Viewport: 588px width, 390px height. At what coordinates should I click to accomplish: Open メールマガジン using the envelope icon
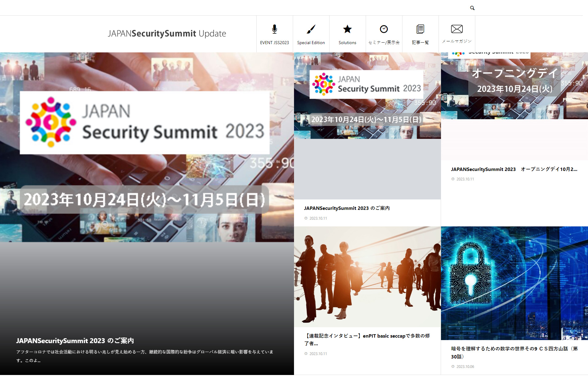click(457, 29)
